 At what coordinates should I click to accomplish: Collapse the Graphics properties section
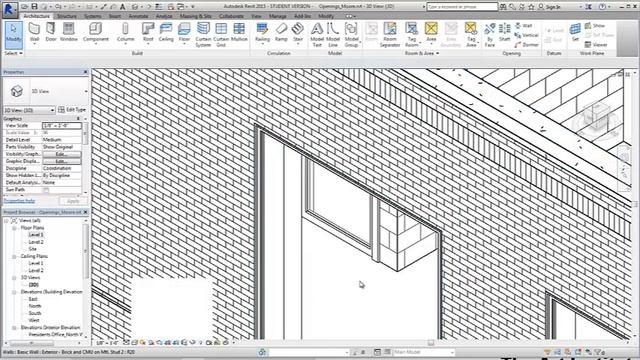[x=78, y=118]
